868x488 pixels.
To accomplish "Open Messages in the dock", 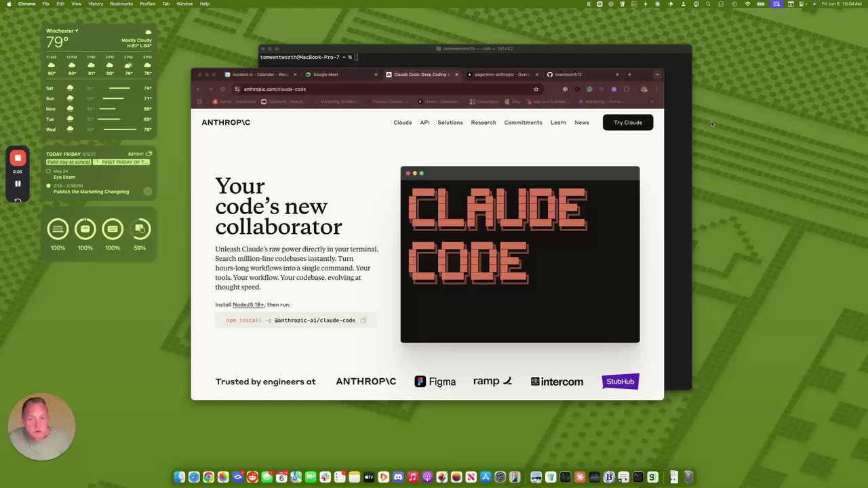I will 267,477.
